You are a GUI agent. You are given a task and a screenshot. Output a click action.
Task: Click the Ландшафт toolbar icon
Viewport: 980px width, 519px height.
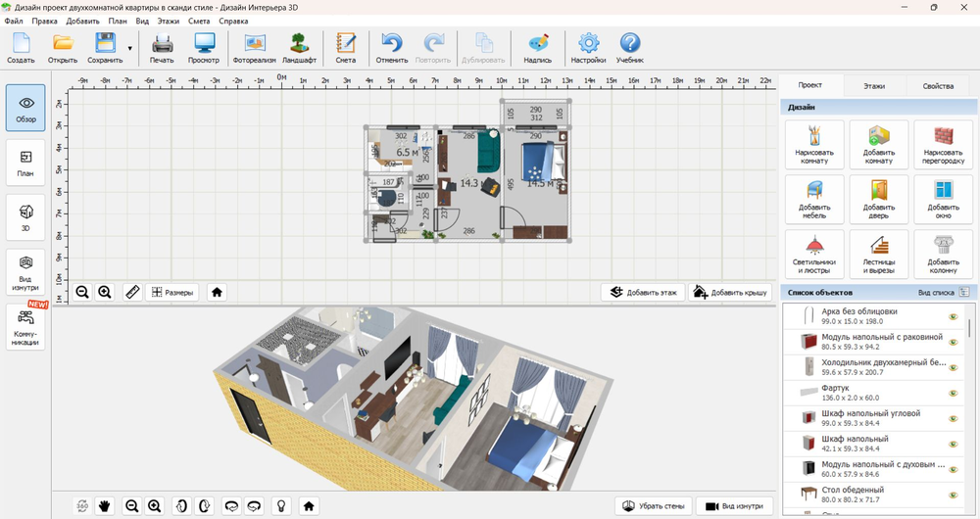point(299,47)
